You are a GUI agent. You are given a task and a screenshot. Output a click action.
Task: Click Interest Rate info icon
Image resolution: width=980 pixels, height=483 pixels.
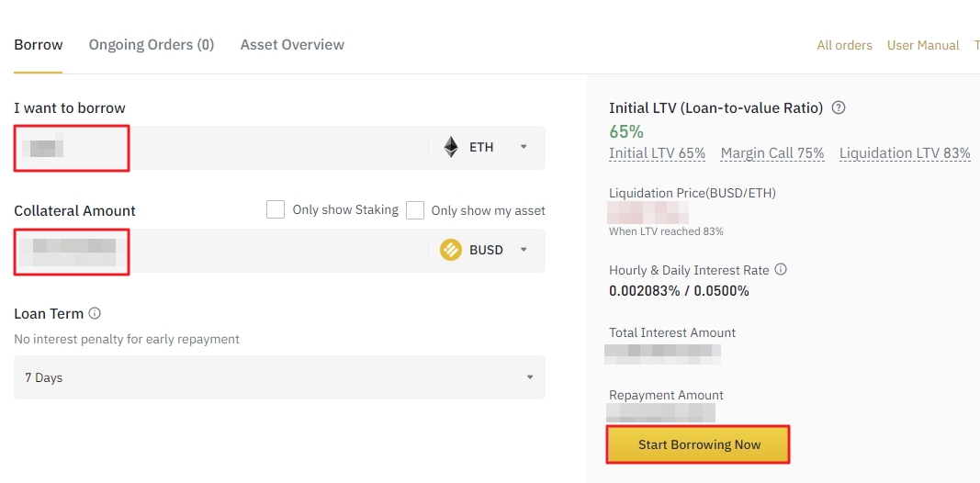pyautogui.click(x=781, y=270)
